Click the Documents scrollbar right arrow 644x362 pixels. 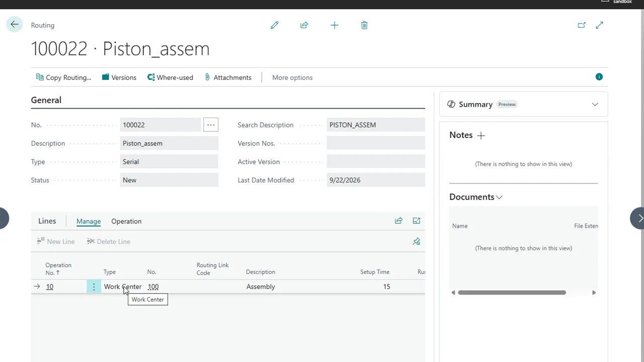(594, 293)
